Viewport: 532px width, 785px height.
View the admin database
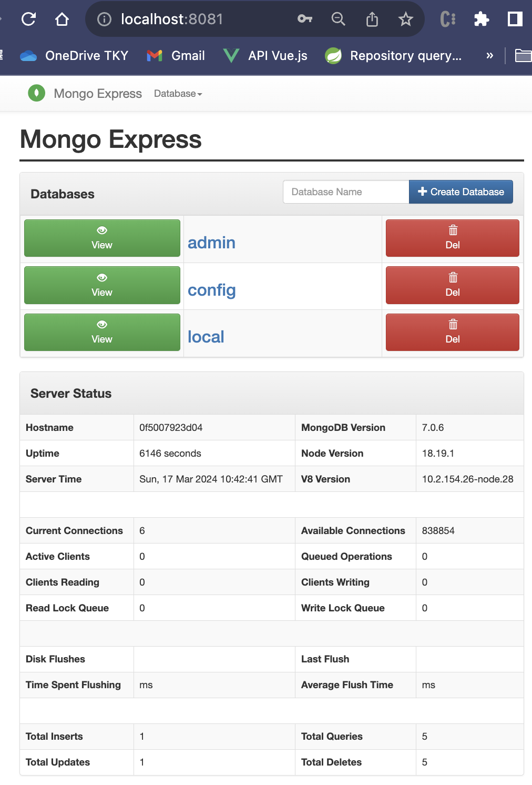pyautogui.click(x=102, y=238)
